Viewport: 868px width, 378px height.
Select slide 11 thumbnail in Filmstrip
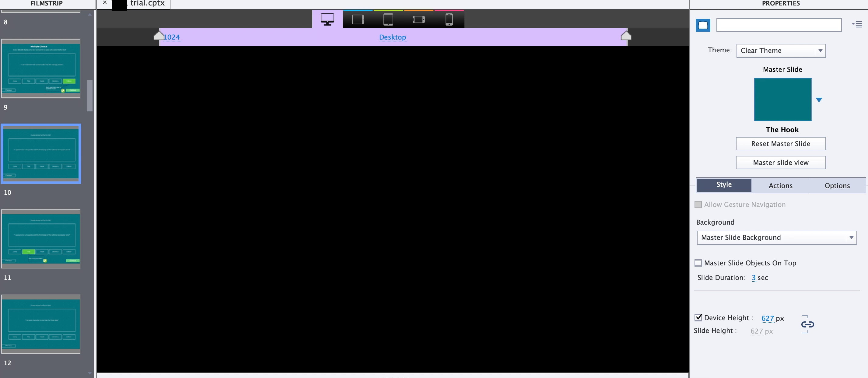pyautogui.click(x=41, y=239)
